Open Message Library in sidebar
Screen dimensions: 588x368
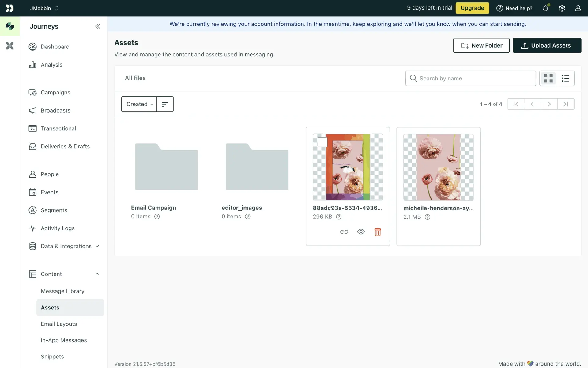[62, 291]
